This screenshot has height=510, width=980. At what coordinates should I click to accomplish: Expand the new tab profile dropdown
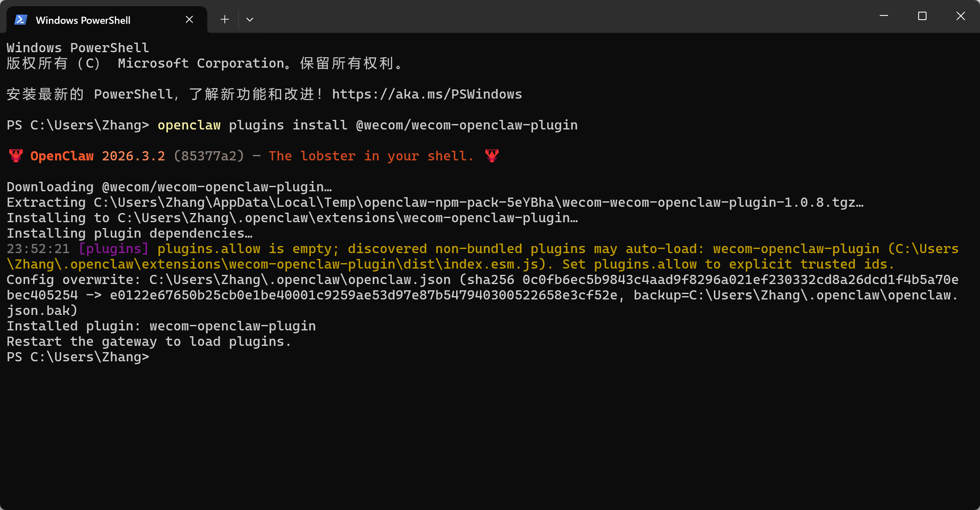tap(250, 20)
